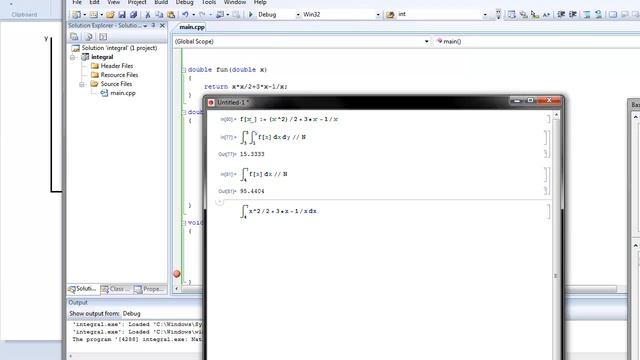Collapse the integral project node
Image resolution: width=640 pixels, height=360 pixels.
point(73,57)
